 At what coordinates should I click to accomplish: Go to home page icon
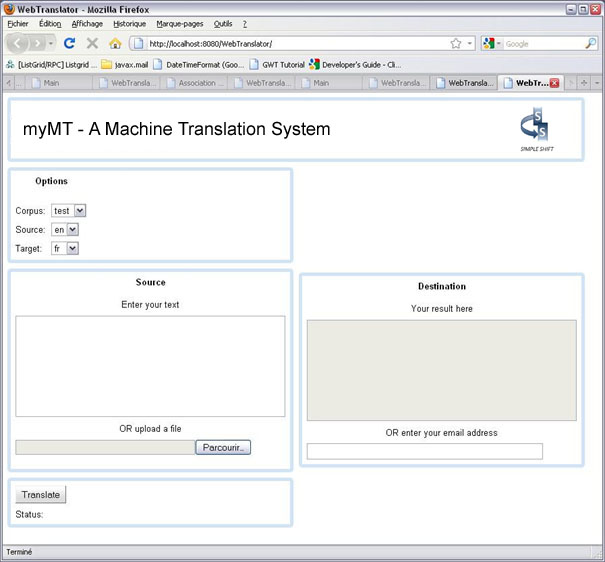pyautogui.click(x=115, y=44)
